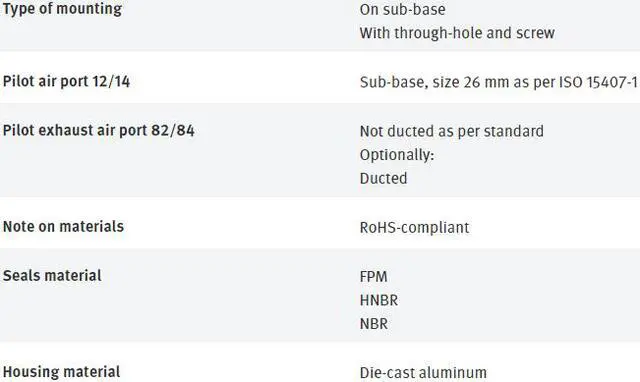640x382 pixels.
Task: Click the Seals material label
Action: [x=52, y=275]
